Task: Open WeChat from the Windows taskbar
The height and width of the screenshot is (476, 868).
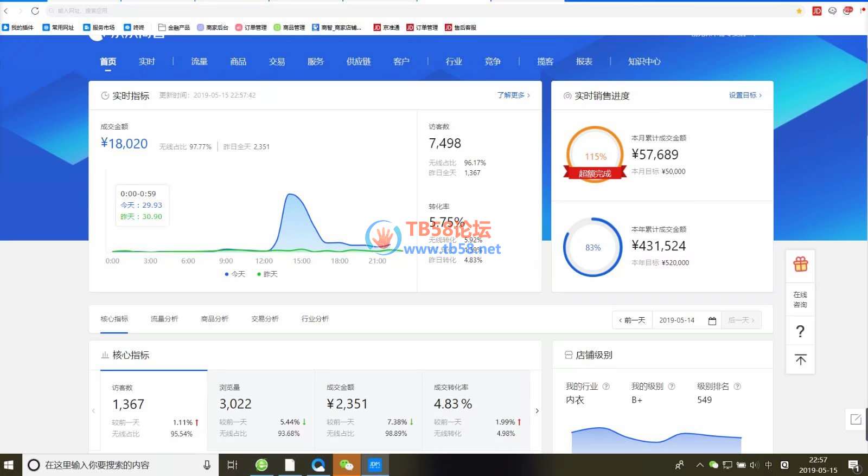Action: [346, 465]
